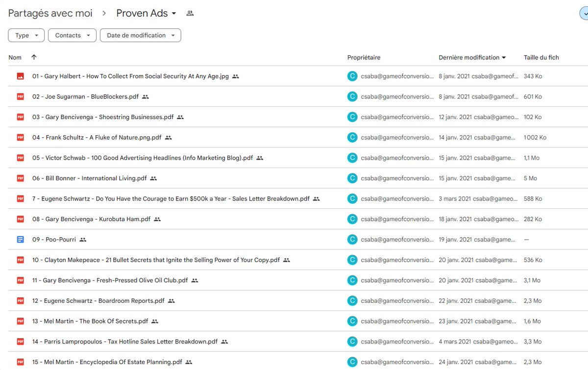Click shared icon after International Living.pdf
The image size is (588, 370).
(x=153, y=178)
